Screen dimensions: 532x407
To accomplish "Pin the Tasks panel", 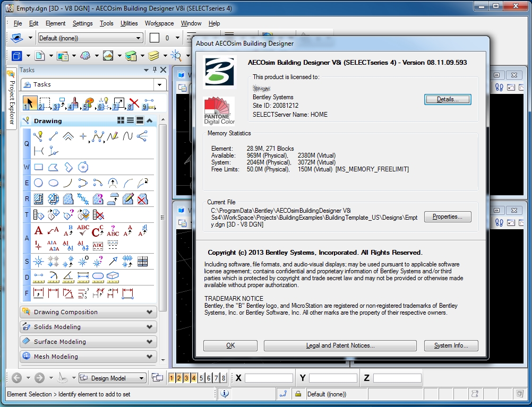I will click(x=155, y=70).
